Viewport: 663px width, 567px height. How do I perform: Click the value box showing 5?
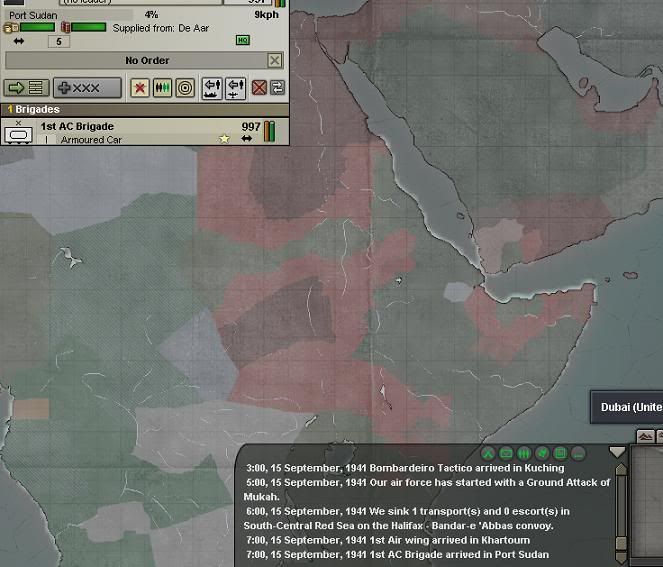pyautogui.click(x=59, y=41)
